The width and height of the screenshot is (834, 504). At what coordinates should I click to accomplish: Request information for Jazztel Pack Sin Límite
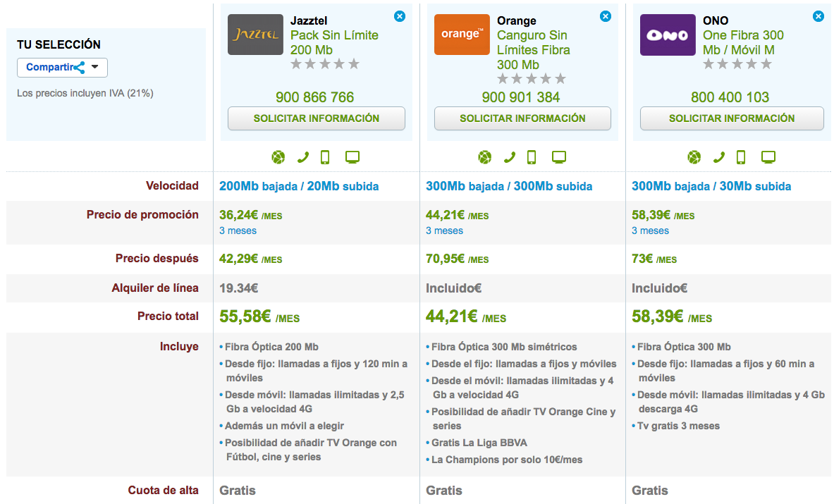[x=317, y=118]
